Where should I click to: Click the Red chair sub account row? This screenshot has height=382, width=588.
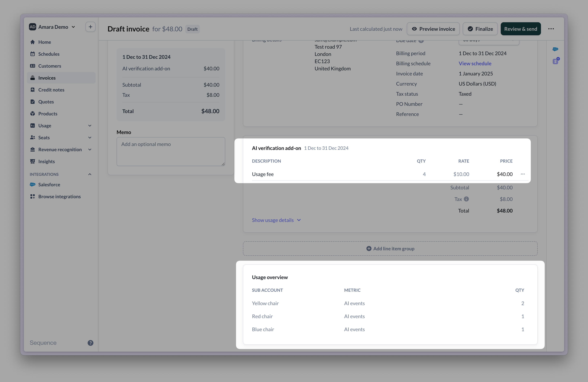pyautogui.click(x=388, y=316)
